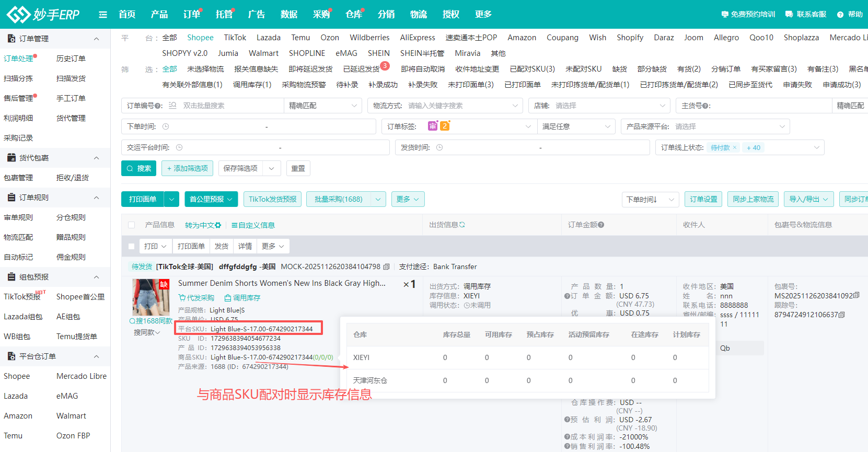Click the orange 2 order tag icon
The width and height of the screenshot is (868, 452).
445,126
